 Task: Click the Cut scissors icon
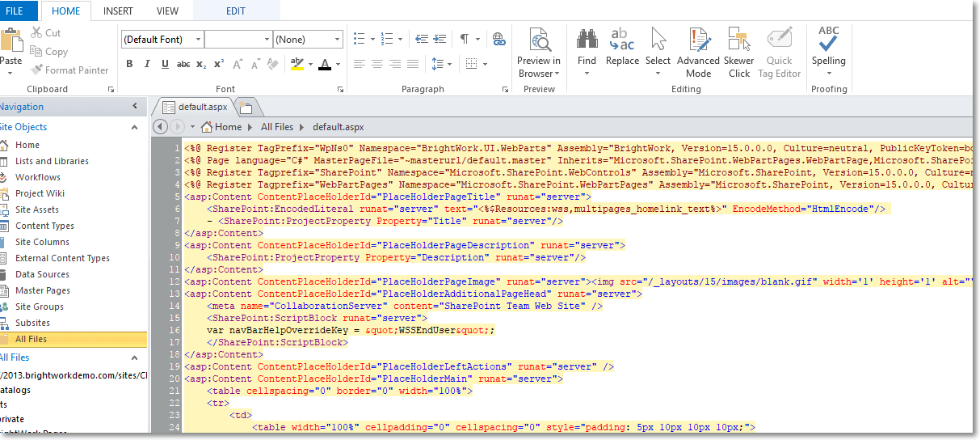point(36,33)
